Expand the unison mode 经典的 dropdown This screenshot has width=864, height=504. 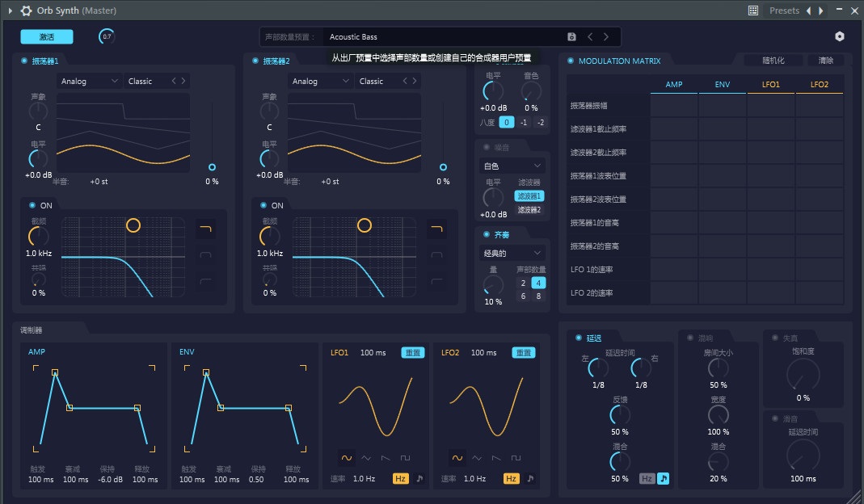point(512,253)
